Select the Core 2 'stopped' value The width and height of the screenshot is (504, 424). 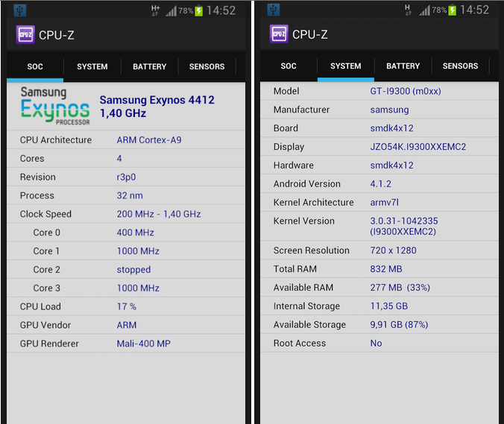133,270
